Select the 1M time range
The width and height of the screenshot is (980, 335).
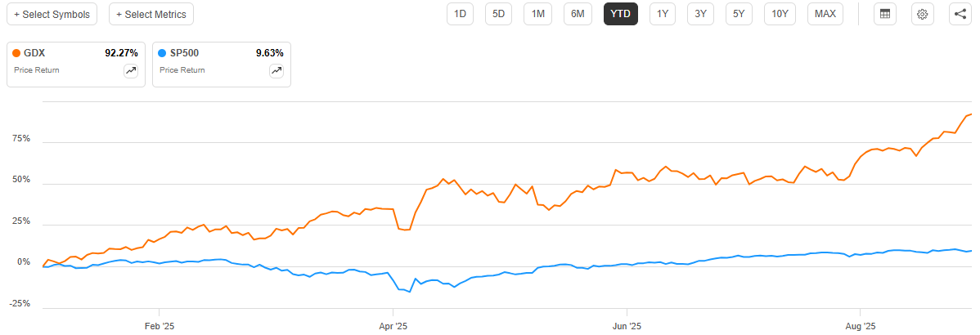537,14
